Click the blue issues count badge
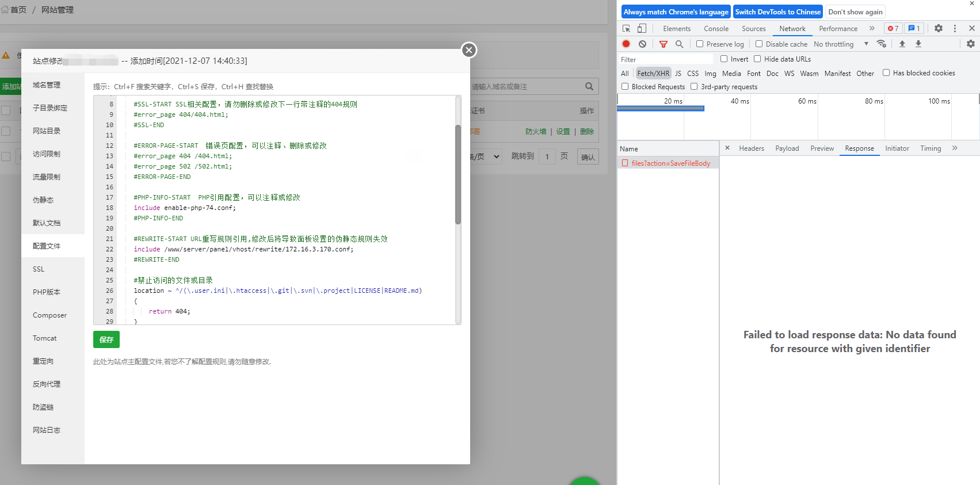The width and height of the screenshot is (980, 485). 914,28
